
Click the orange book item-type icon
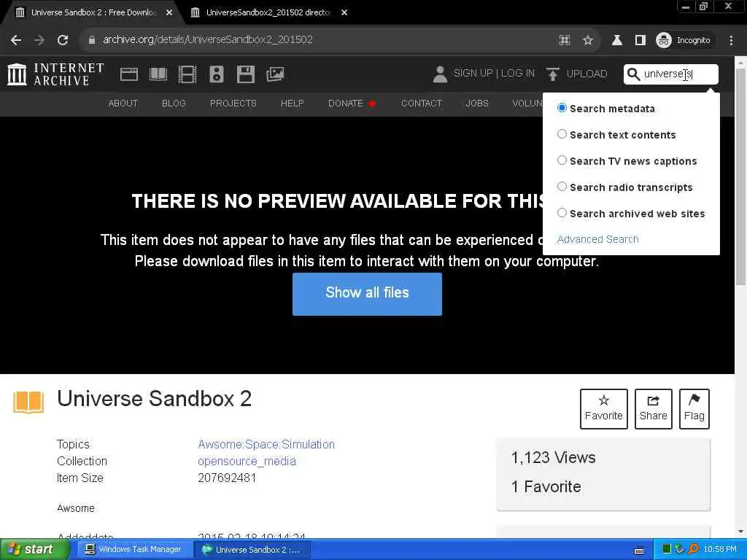pyautogui.click(x=28, y=402)
